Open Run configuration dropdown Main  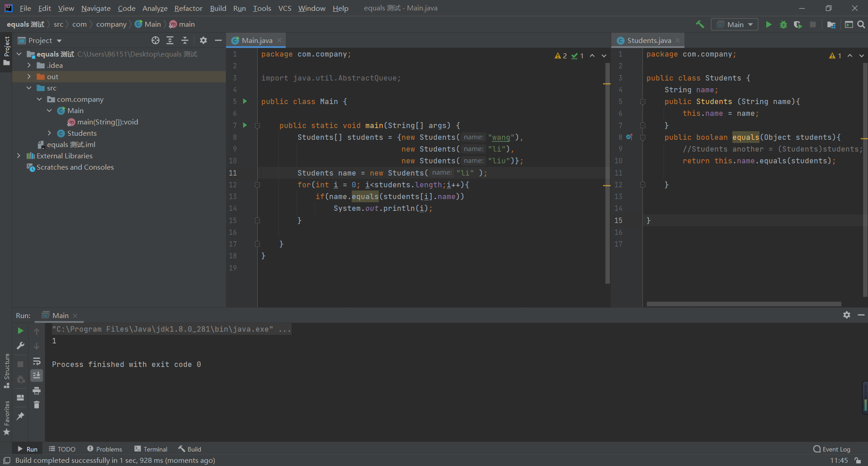coord(736,24)
